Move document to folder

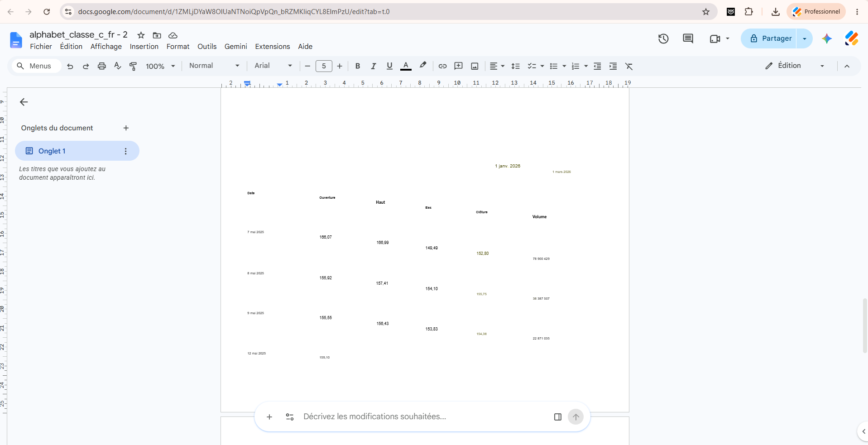157,35
